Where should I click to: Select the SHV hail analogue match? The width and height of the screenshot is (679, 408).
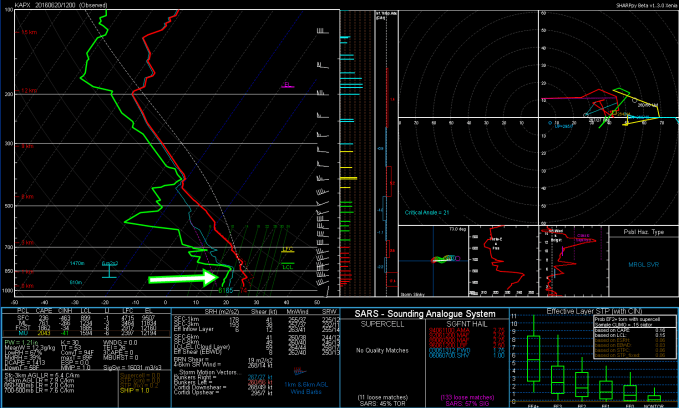(x=467, y=355)
